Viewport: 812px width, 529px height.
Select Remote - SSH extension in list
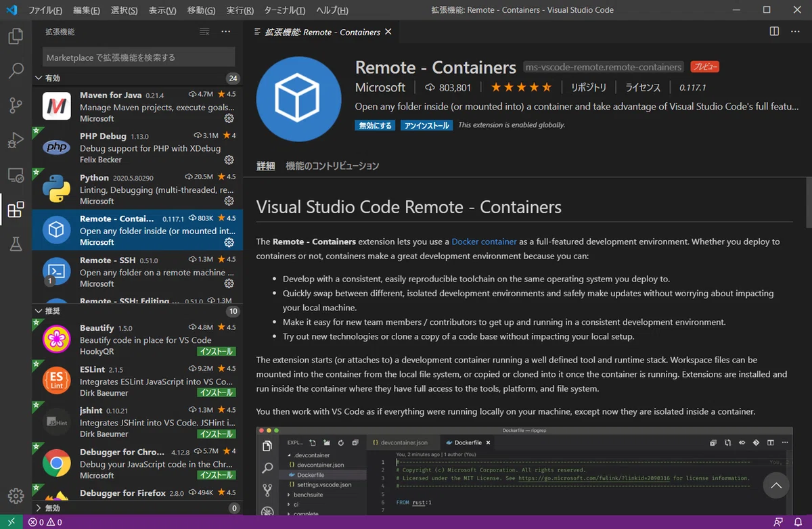[x=137, y=271]
